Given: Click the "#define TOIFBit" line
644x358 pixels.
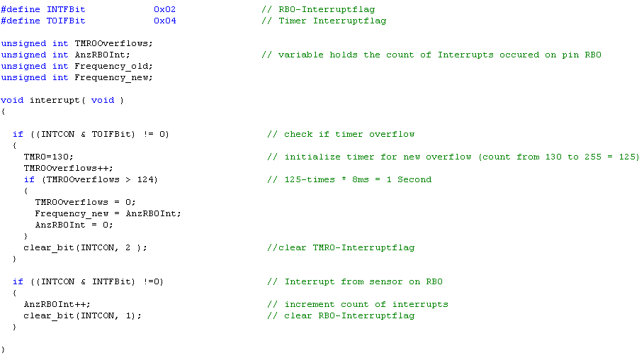Looking at the screenshot, I should click(43, 21).
